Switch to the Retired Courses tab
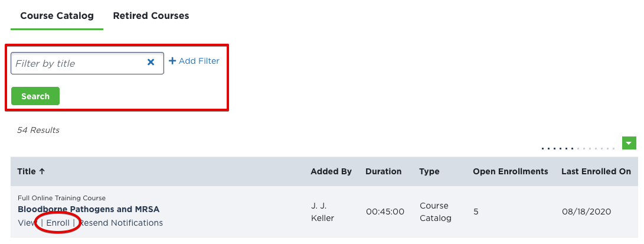 pyautogui.click(x=151, y=16)
